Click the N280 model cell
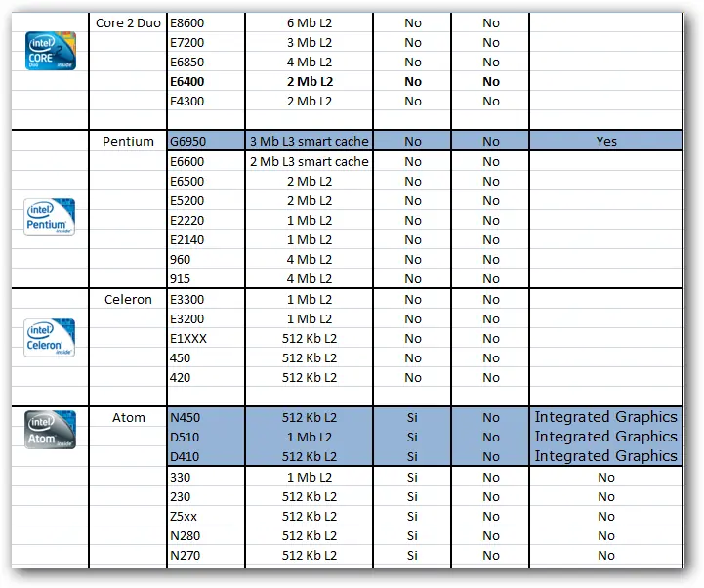This screenshot has width=704, height=588. (206, 536)
